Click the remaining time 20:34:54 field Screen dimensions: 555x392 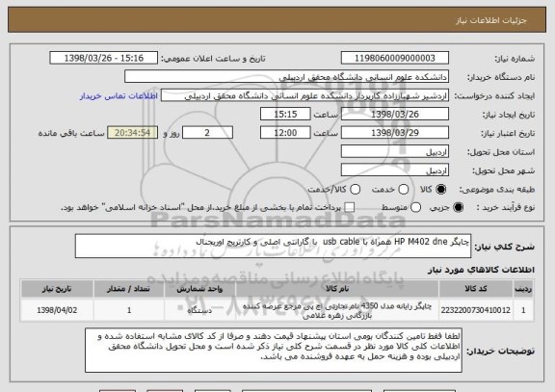[132, 133]
